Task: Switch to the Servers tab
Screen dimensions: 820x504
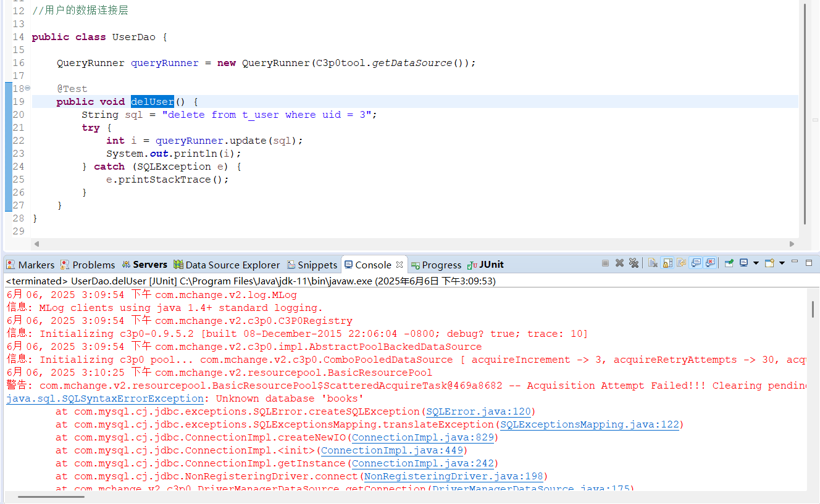Action: tap(144, 265)
